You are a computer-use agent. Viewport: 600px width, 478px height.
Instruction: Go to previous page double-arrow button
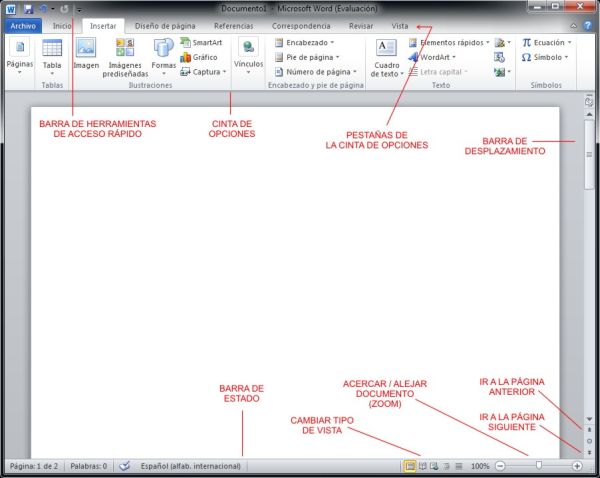coord(589,430)
